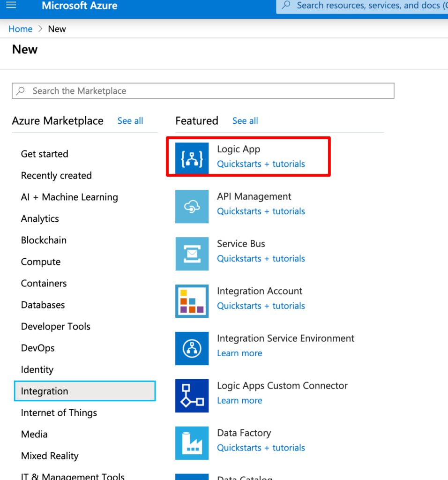Click the Data Factory factory icon
Viewport: 448px width, 480px height.
point(192,443)
